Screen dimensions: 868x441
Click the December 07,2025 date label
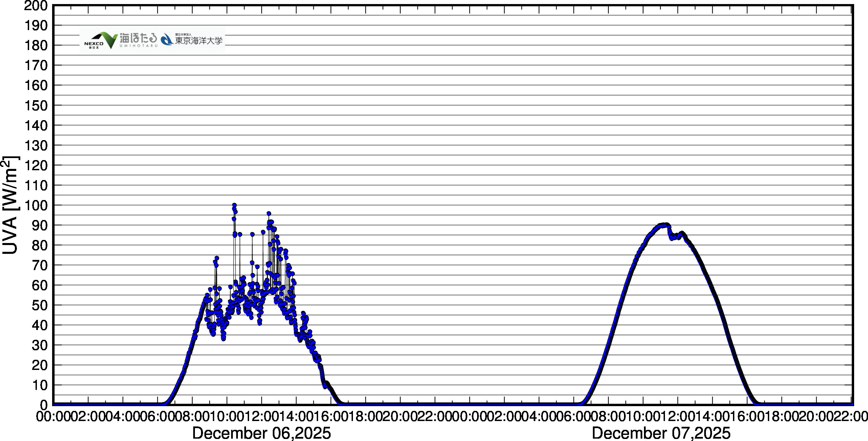click(661, 433)
